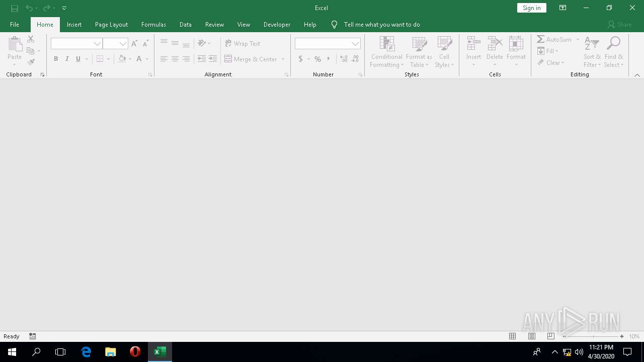Click the Accounting dollar sign icon
This screenshot has width=644, height=362.
(301, 59)
